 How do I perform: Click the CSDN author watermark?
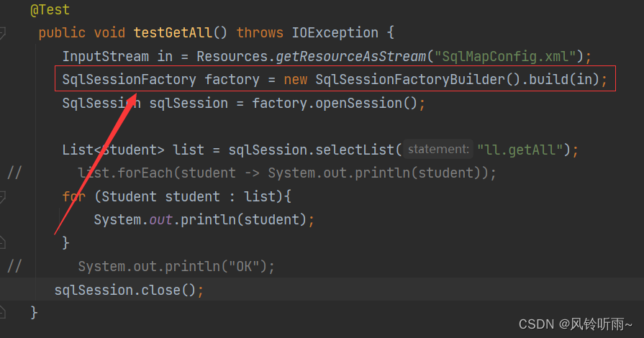(x=577, y=323)
